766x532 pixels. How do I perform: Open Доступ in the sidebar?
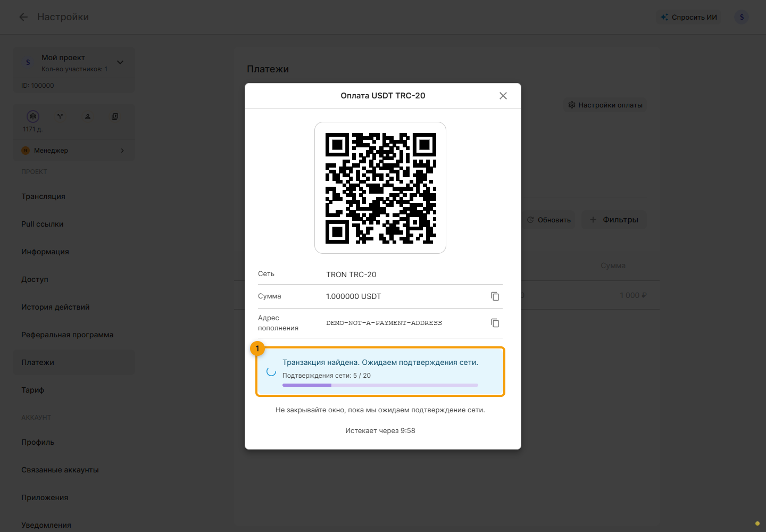(74, 279)
